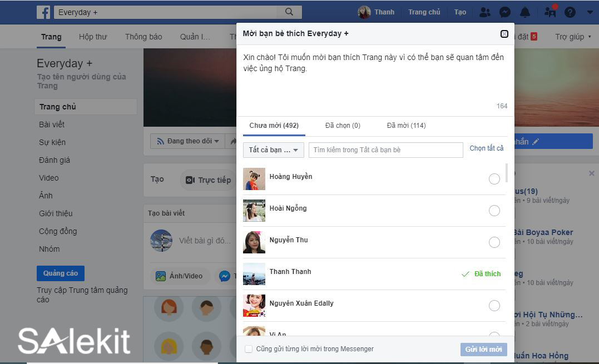Click the search magnifier icon
The image size is (599, 364).
tap(289, 12)
